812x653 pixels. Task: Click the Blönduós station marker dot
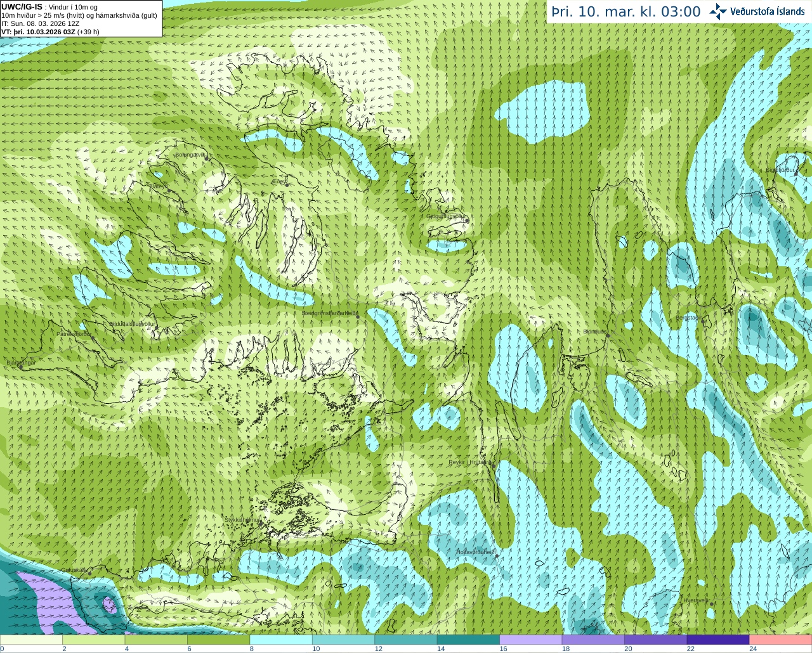coord(608,336)
